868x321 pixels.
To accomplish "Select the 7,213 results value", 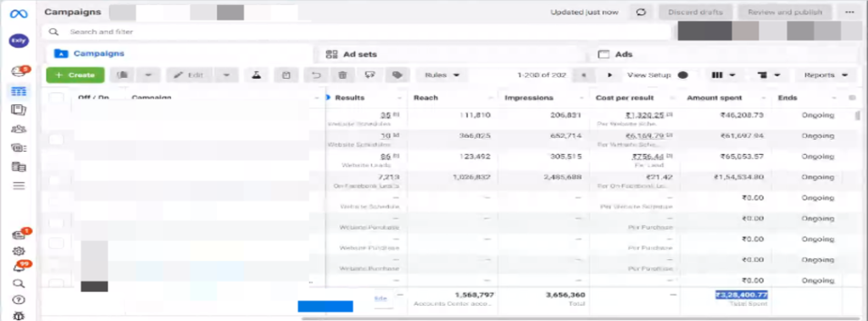I will pyautogui.click(x=388, y=176).
